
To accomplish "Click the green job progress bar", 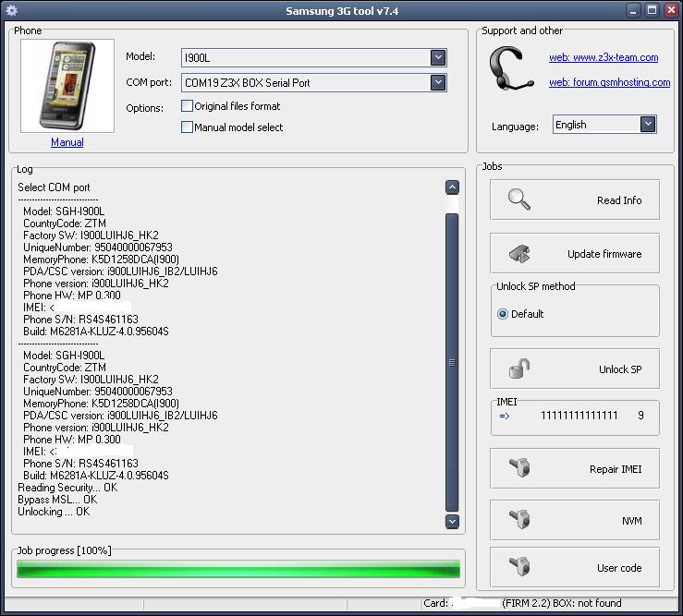I will (238, 569).
